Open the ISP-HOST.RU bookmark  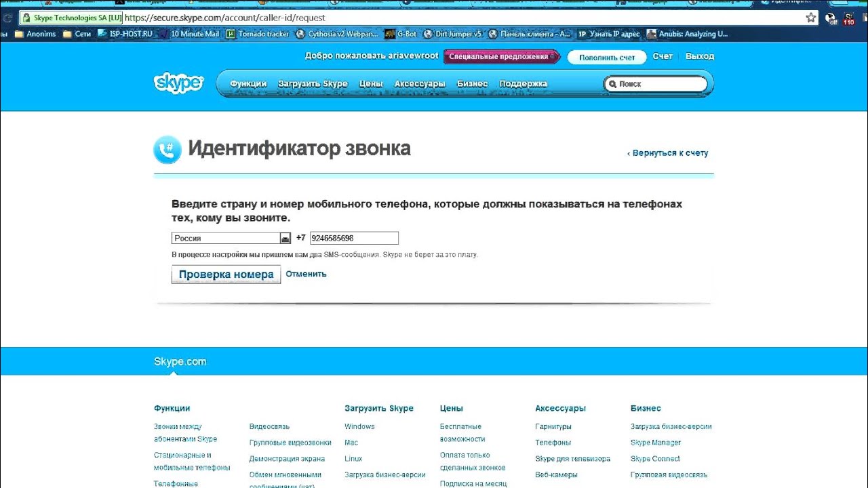click(125, 34)
